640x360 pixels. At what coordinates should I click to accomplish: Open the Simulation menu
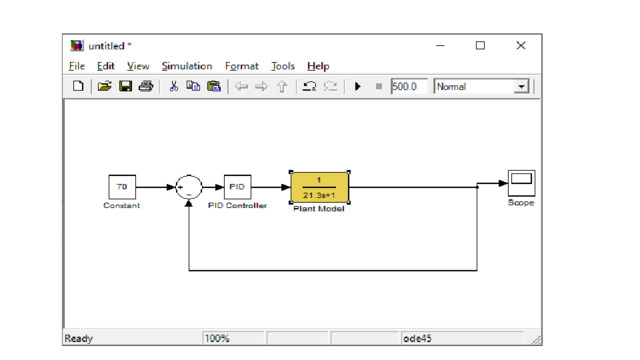(187, 66)
